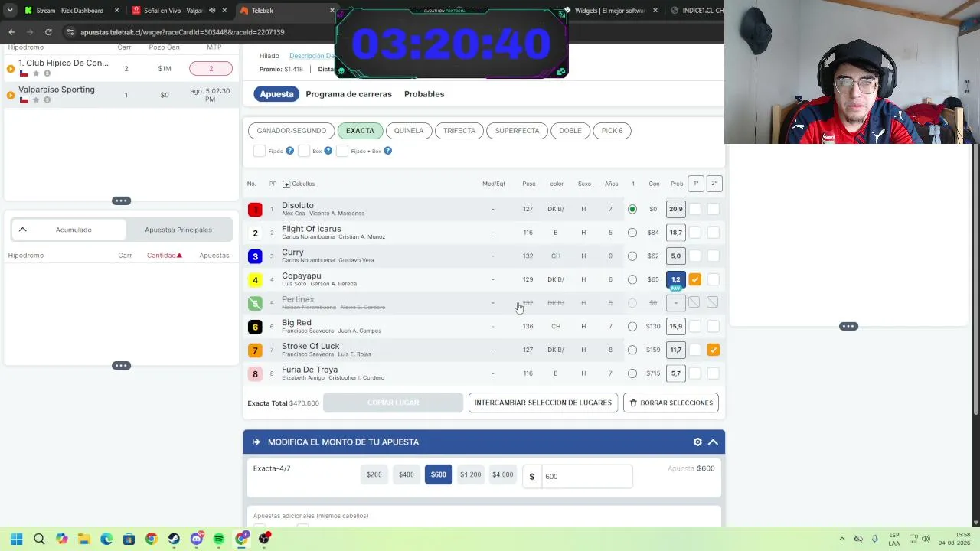Open the browser tab list dropdown arrow
Viewport: 980px width, 551px height.
coord(10,11)
